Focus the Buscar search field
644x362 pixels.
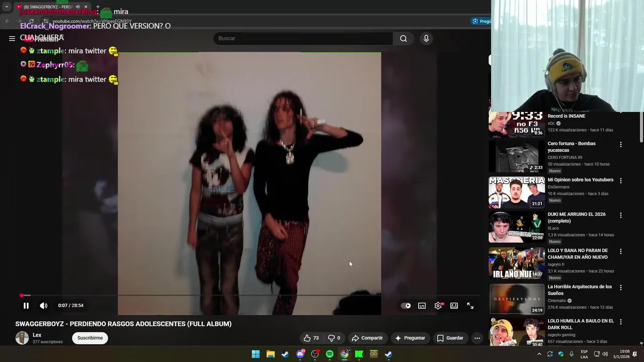click(303, 38)
